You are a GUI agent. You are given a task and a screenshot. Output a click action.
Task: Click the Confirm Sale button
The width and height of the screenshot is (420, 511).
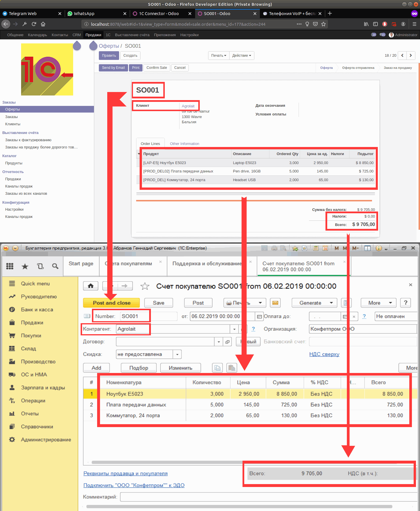[x=157, y=68]
